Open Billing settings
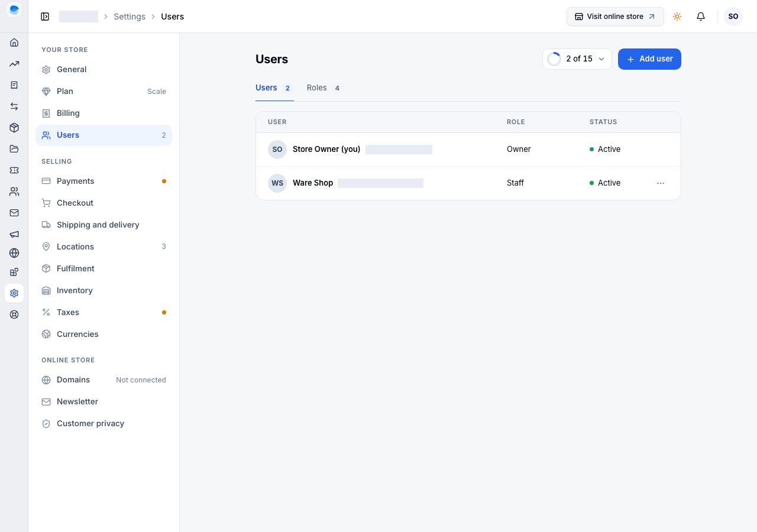 tap(103, 113)
